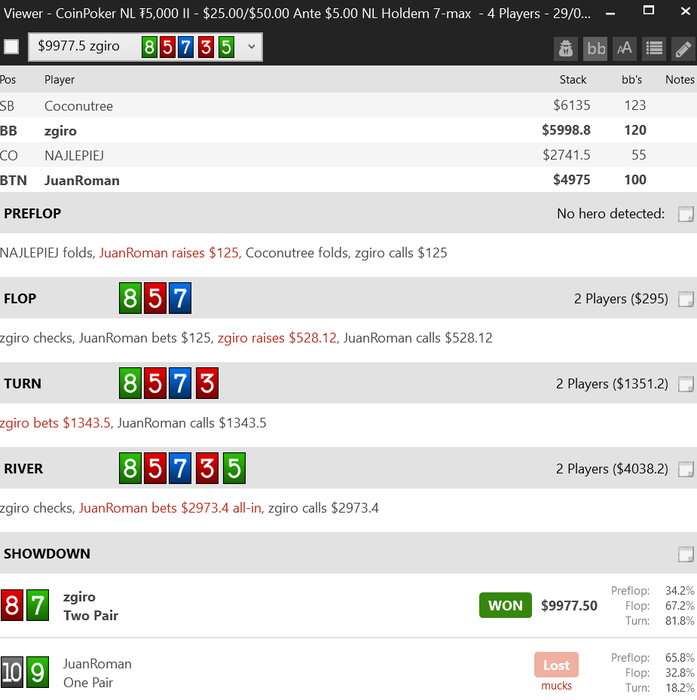
Task: Click the Pos column header
Action: point(8,79)
